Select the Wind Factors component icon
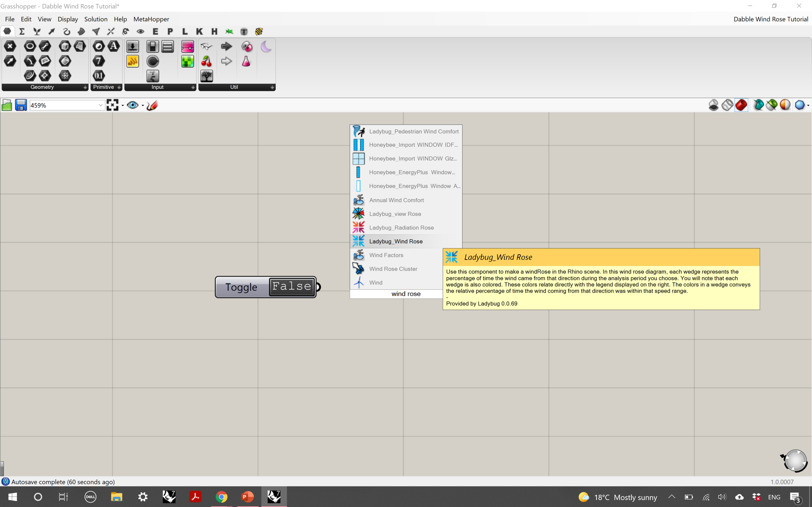Image resolution: width=812 pixels, height=507 pixels. pyautogui.click(x=359, y=255)
